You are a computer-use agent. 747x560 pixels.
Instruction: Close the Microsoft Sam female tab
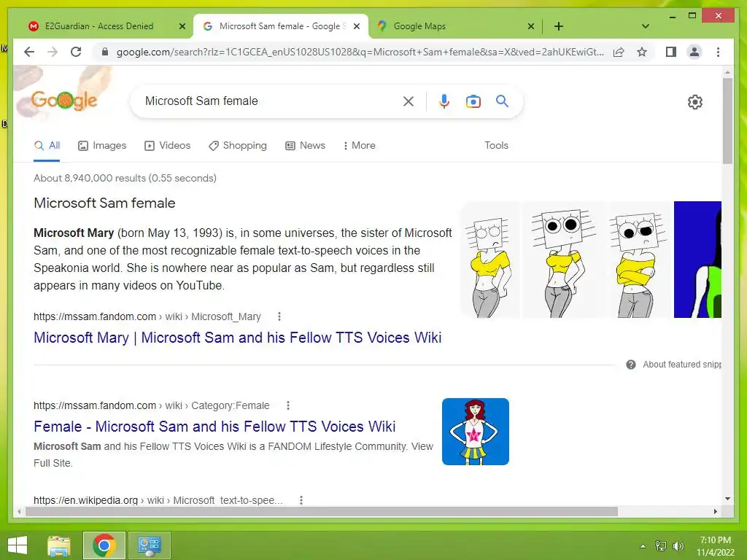356,27
